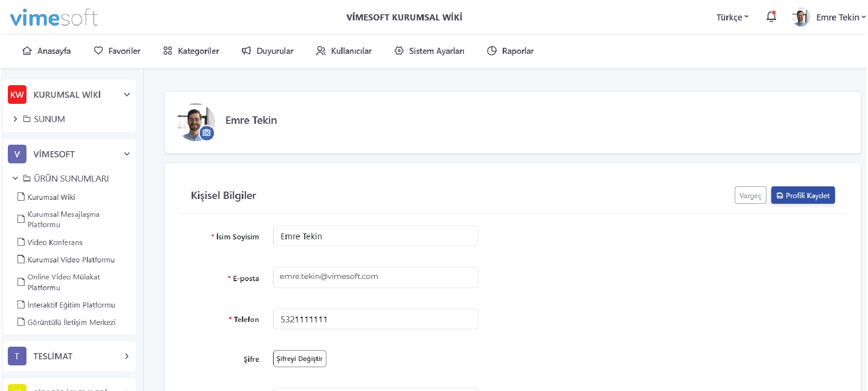
Task: Click the Kategoriler grid icon
Action: [168, 51]
